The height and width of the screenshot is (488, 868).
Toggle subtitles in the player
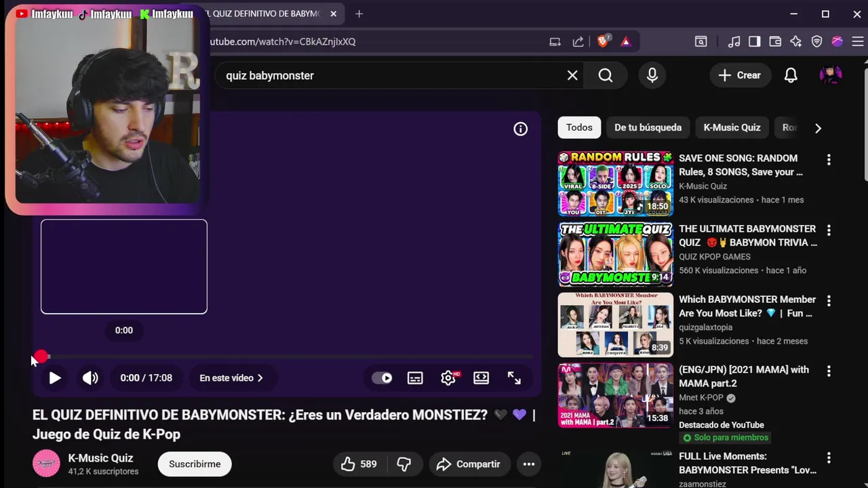415,378
